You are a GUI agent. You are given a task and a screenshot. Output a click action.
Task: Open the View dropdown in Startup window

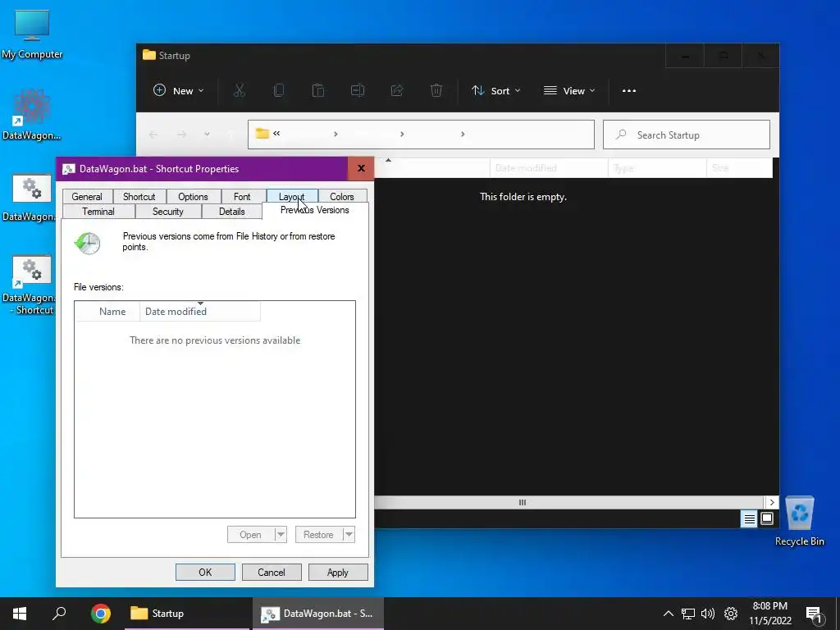(569, 90)
